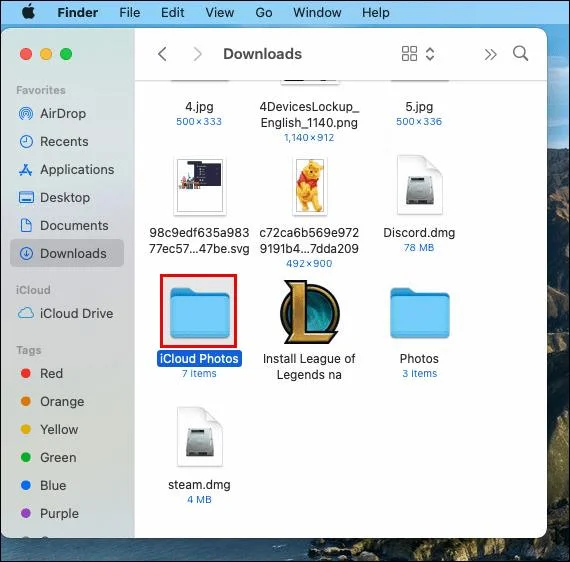570x562 pixels.
Task: Click the Desktop sidebar icon
Action: pos(26,197)
